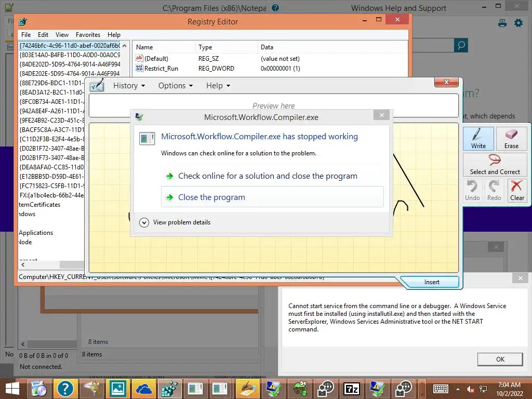Select the {84DE202E-5D95-4764 registry key

tap(70, 73)
